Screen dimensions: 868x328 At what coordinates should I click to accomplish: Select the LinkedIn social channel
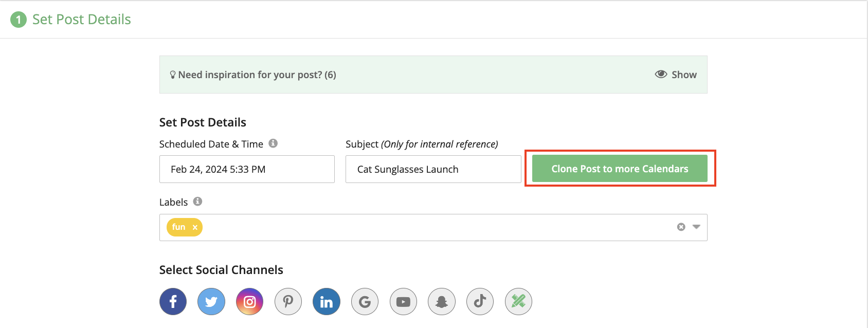click(x=327, y=301)
